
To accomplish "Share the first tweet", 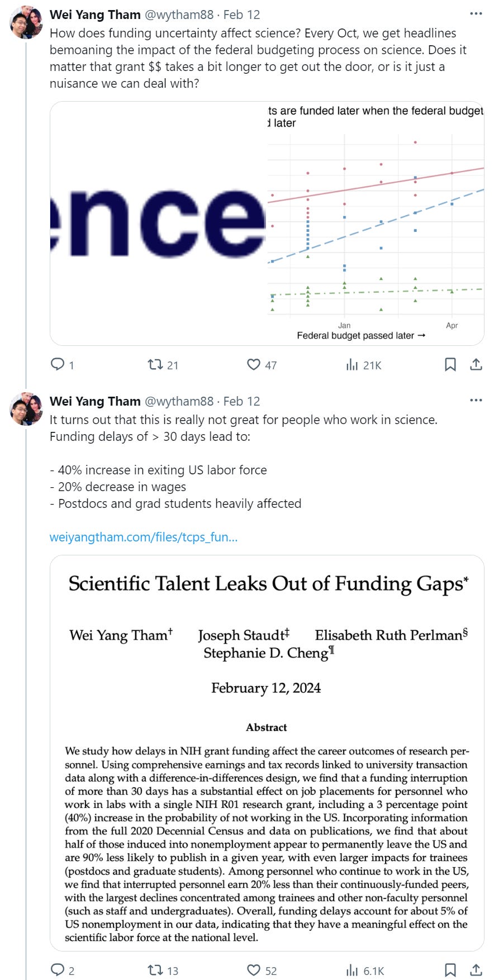I will coord(476,365).
